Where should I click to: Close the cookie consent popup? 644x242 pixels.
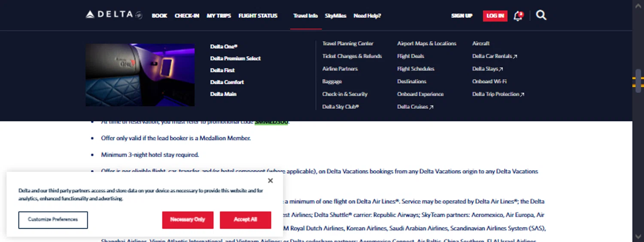(270, 181)
